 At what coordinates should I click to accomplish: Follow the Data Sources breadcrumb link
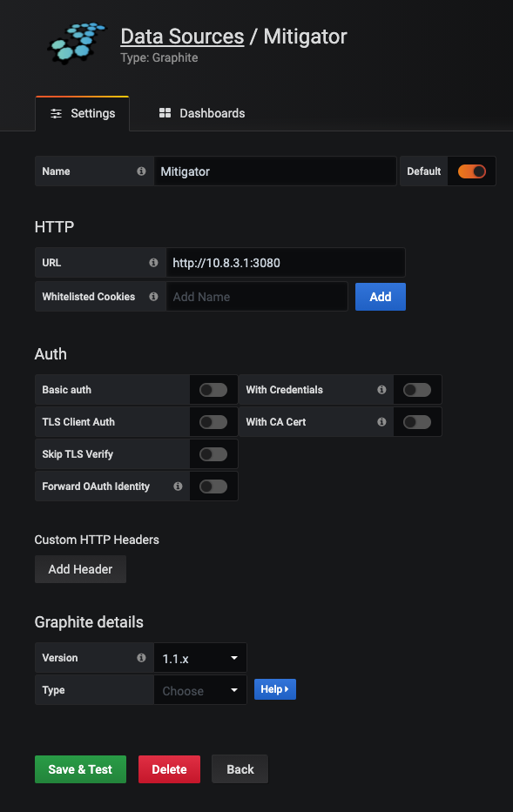pyautogui.click(x=182, y=37)
